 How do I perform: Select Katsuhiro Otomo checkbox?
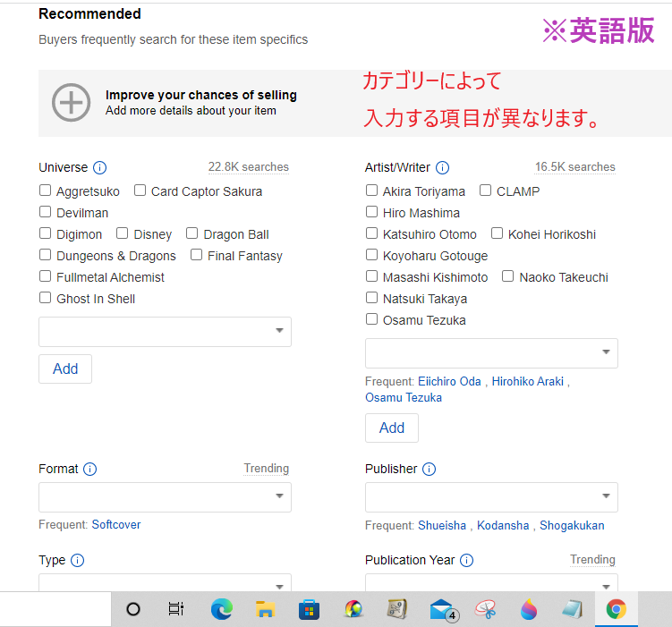(371, 233)
